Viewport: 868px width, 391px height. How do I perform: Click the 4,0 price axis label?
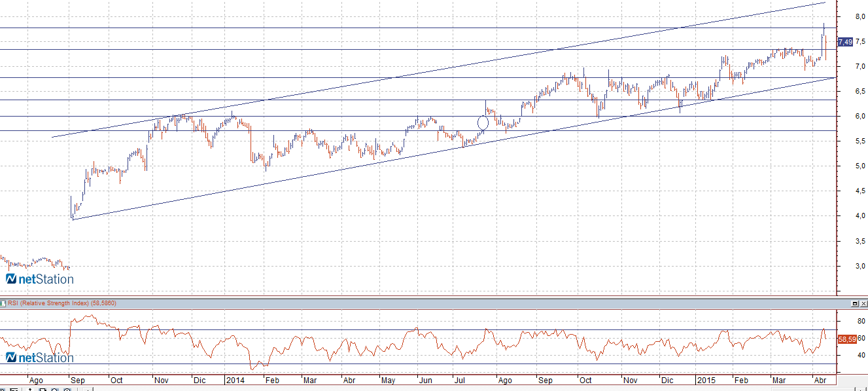pos(861,216)
